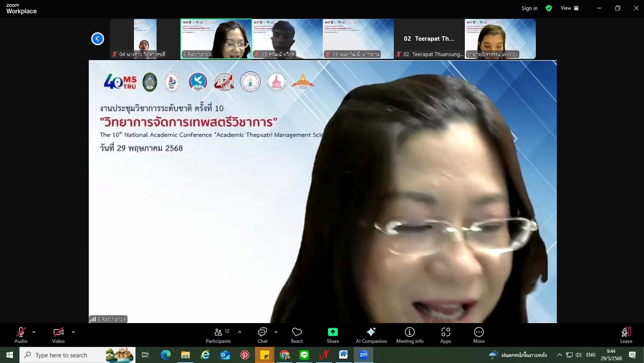Click Sign in link
Image resolution: width=644 pixels, height=363 pixels.
point(529,8)
